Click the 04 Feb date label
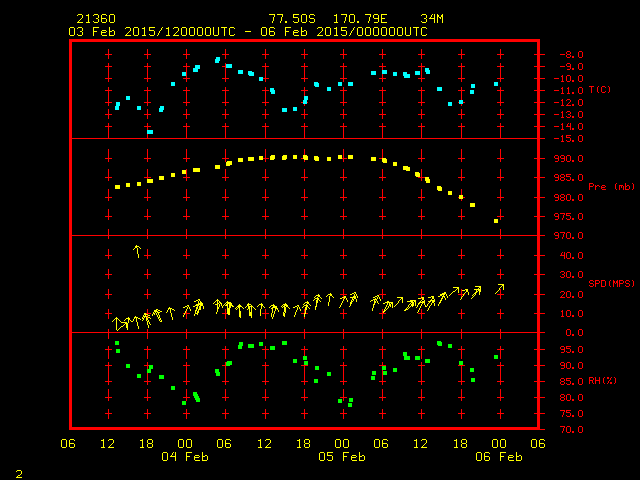640x480 pixels. click(185, 456)
